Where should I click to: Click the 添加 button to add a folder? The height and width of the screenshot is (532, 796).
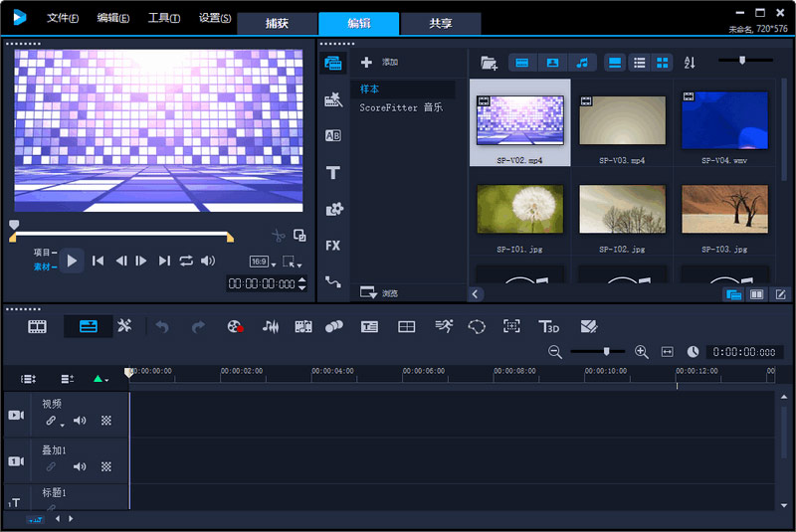pyautogui.click(x=379, y=63)
